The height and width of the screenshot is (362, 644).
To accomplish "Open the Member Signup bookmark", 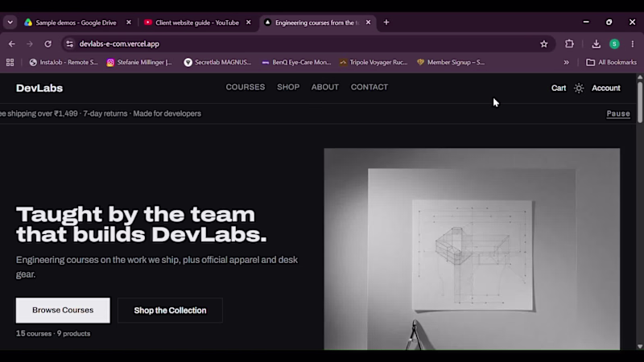I will click(x=451, y=63).
